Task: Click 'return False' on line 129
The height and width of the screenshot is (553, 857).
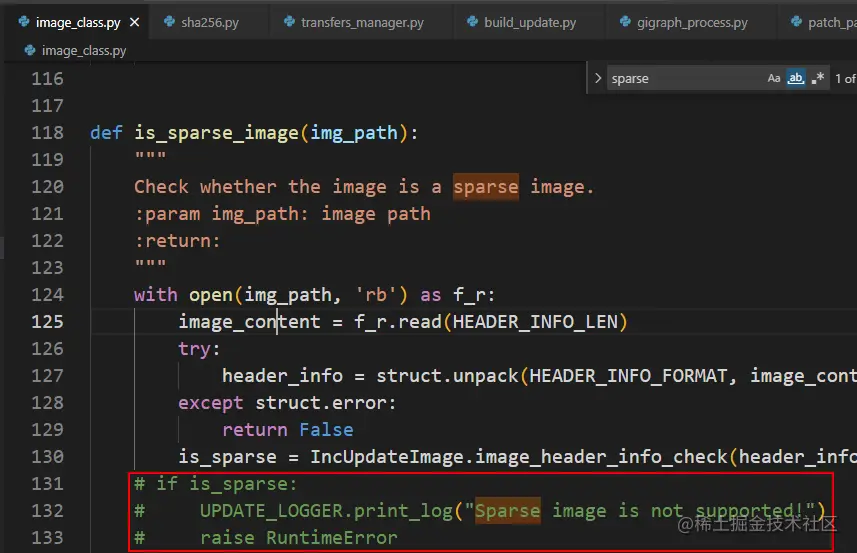Action: pos(288,430)
